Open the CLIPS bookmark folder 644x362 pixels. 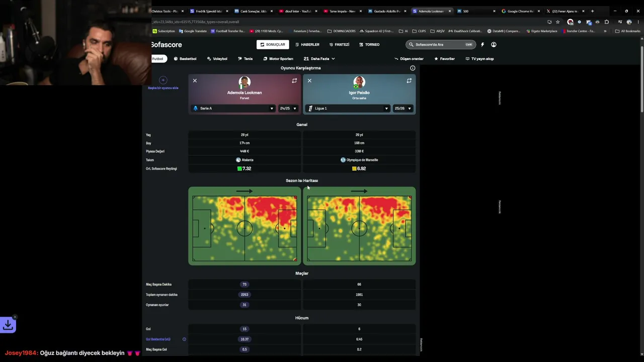point(419,31)
